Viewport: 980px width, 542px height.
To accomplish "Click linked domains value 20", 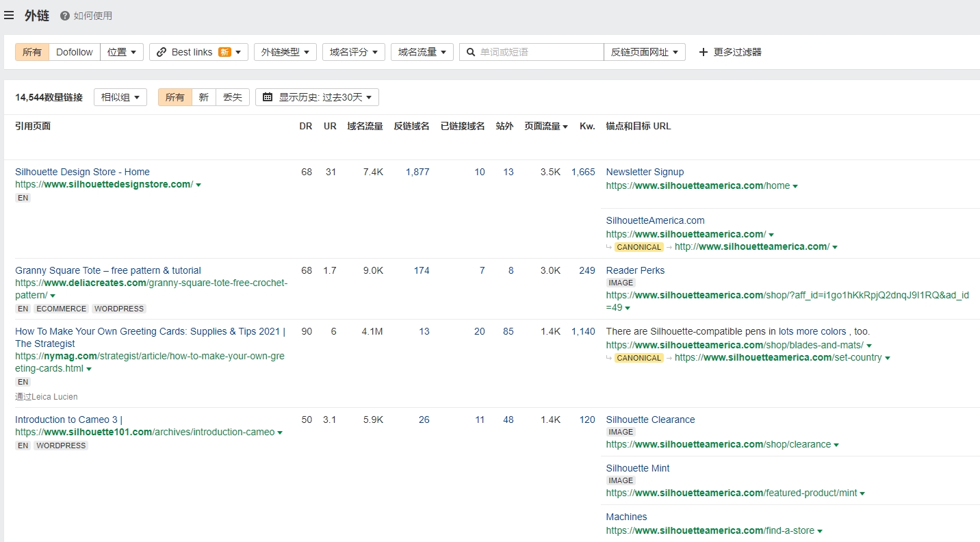I will pyautogui.click(x=480, y=331).
